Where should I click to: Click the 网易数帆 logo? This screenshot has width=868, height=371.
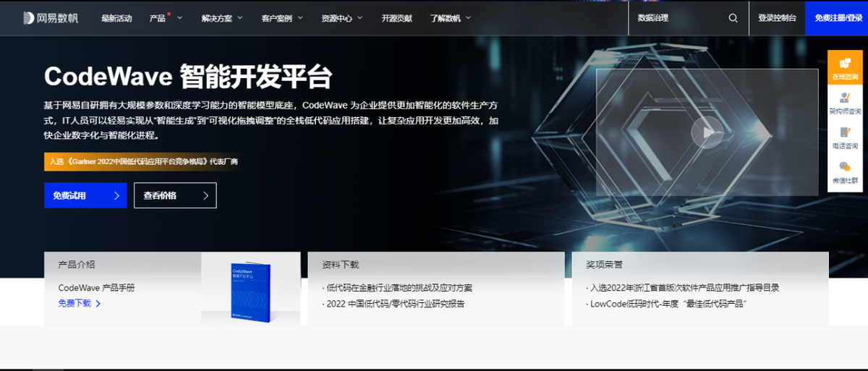(51, 18)
